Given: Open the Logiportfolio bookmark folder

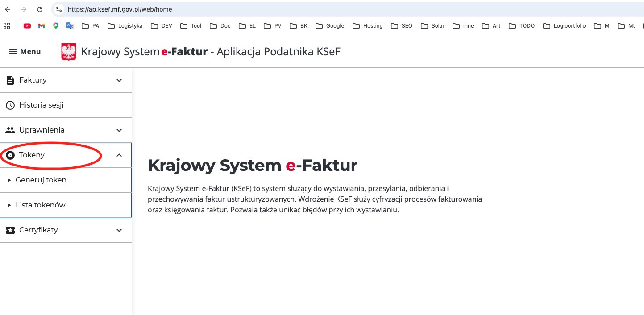Looking at the screenshot, I should [565, 26].
